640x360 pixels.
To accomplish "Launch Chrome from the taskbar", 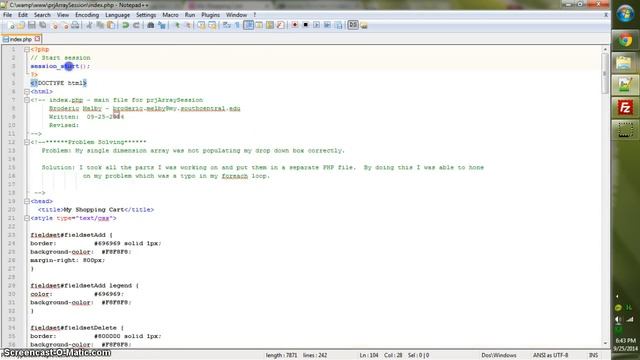I will [x=625, y=40].
